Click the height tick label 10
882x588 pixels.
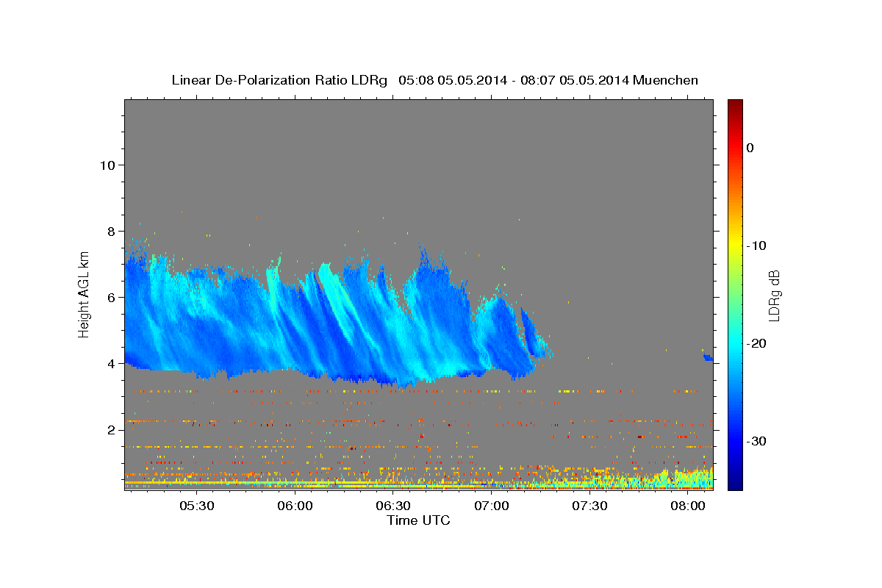(107, 165)
